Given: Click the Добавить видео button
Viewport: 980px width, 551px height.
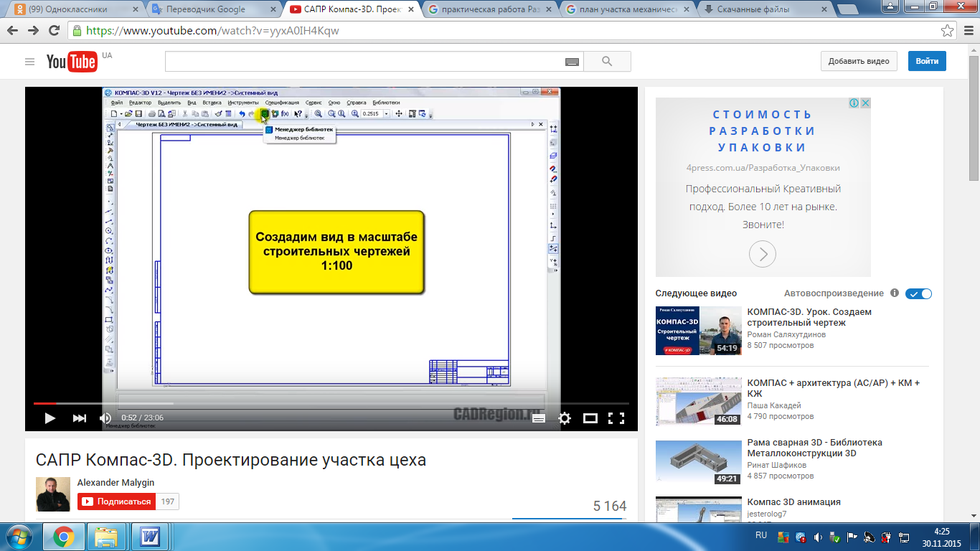Looking at the screenshot, I should pyautogui.click(x=859, y=61).
